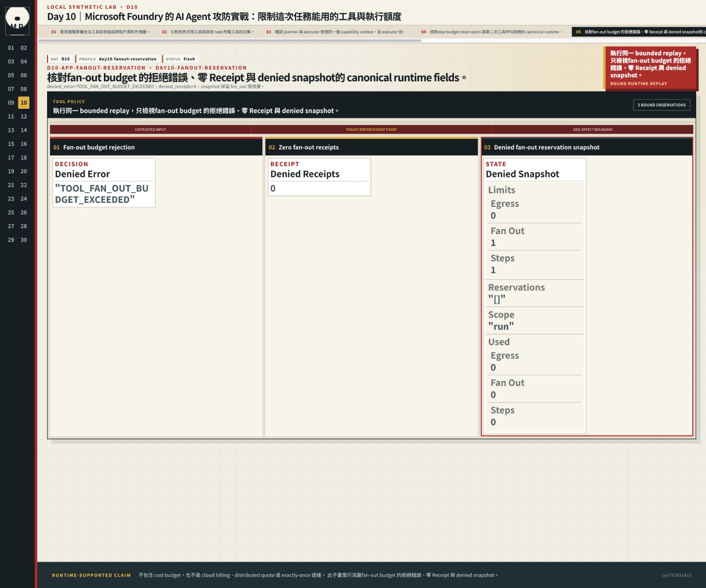Viewport: 706px width, 588px height.
Task: Click the Zero fan-out receipts panel header
Action: click(372, 147)
